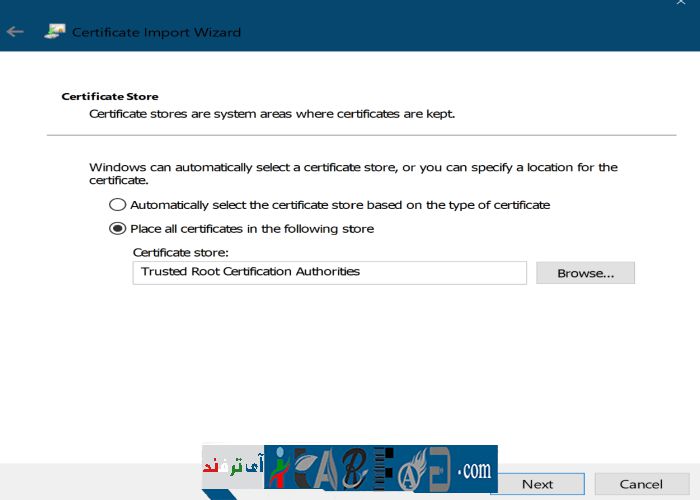The width and height of the screenshot is (700, 500).
Task: Click the Certificate store text field
Action: pyautogui.click(x=440, y=272)
